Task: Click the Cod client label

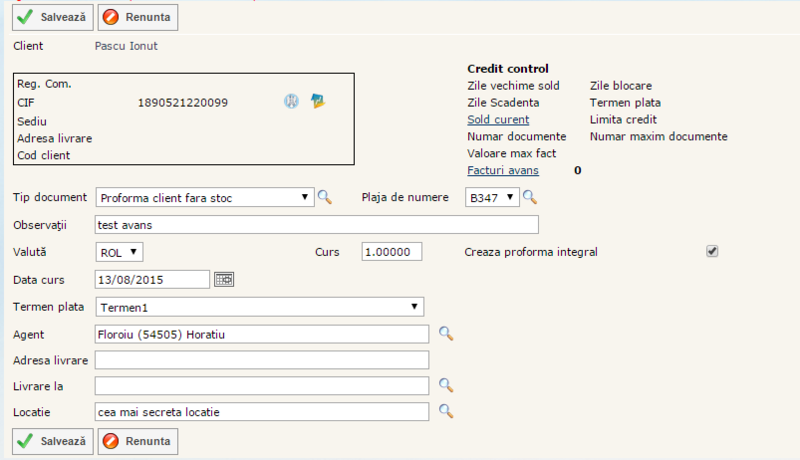Action: tap(43, 156)
